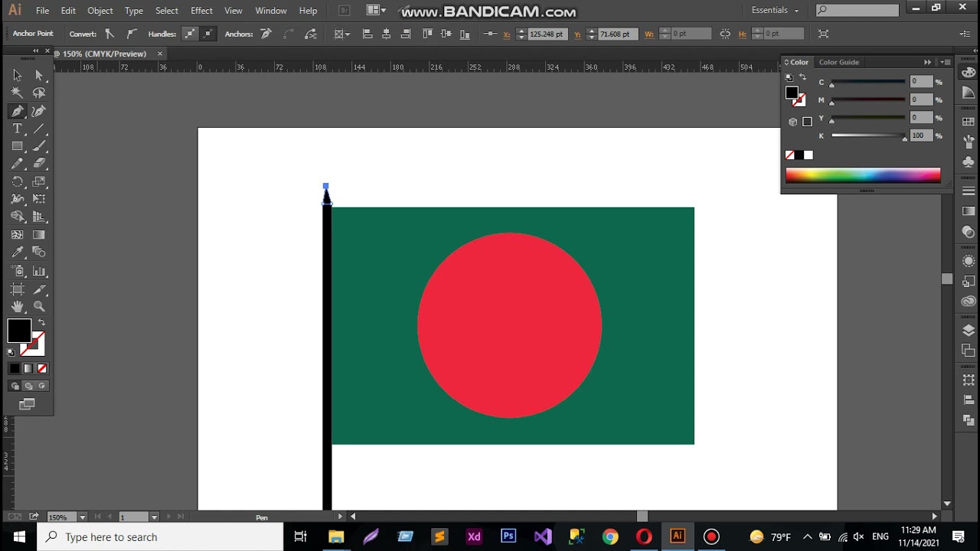Open the Essentials workspace dropdown
This screenshot has width=980, height=551.
776,10
